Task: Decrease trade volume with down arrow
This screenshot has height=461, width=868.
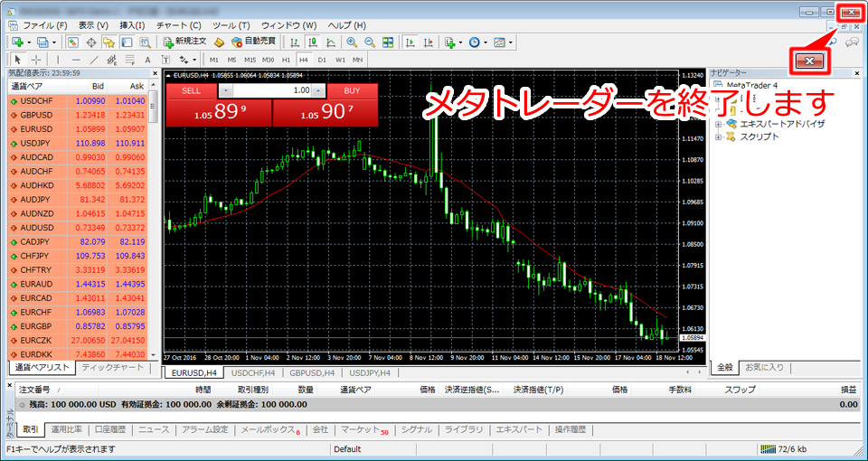Action: [x=226, y=90]
